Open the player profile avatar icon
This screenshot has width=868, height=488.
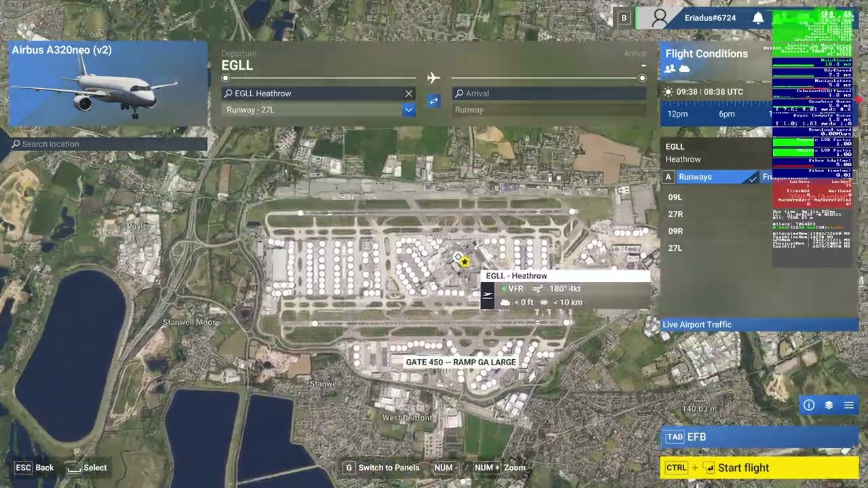(659, 18)
